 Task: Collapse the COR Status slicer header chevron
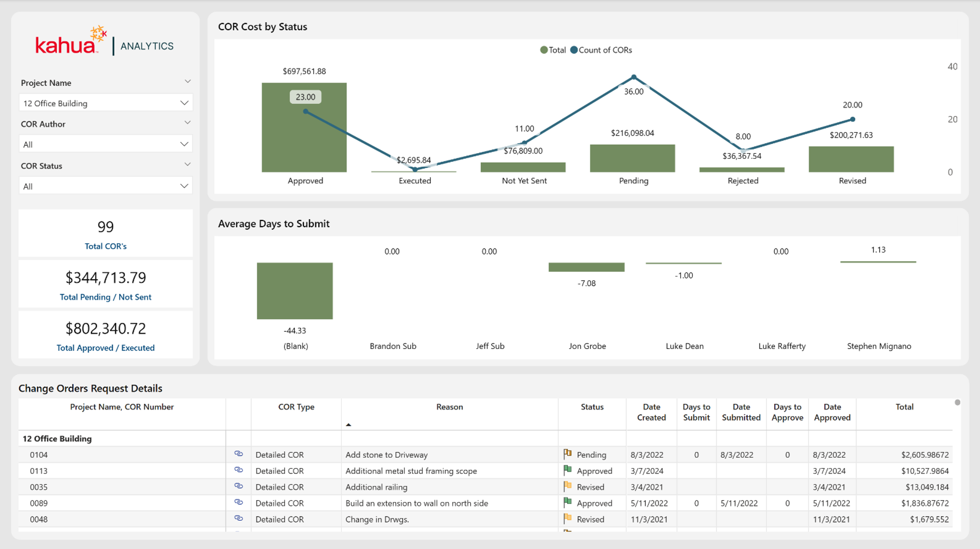point(188,165)
